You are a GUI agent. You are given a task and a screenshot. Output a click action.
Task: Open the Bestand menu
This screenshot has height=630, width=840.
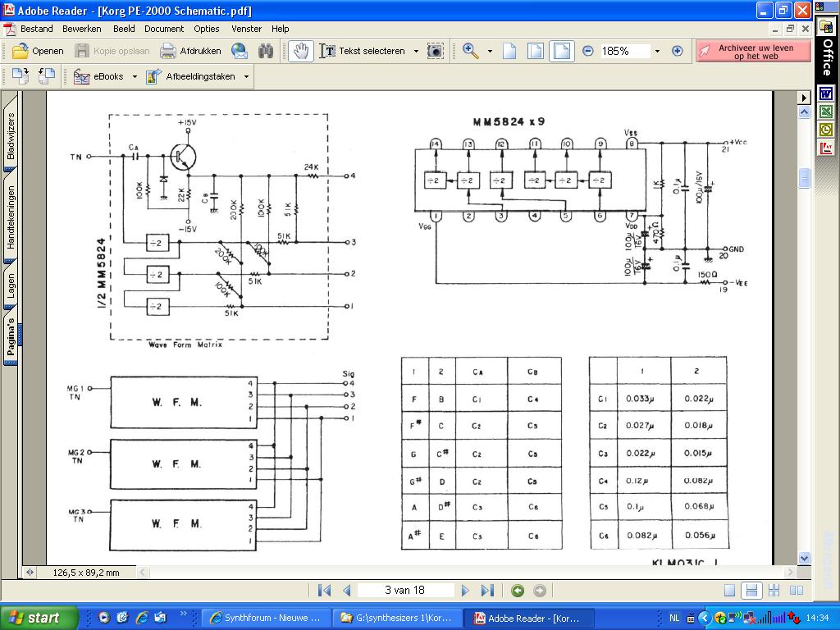pyautogui.click(x=36, y=29)
